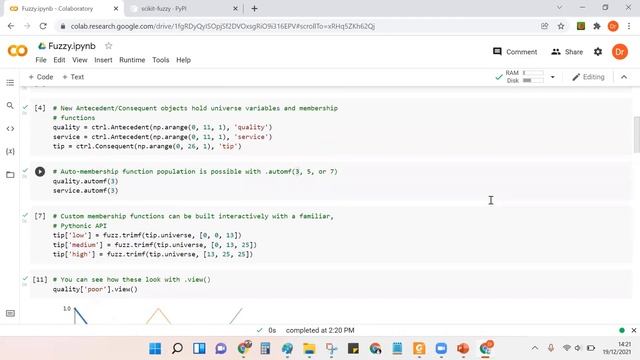Open the Help menu
The image size is (640, 360).
pyautogui.click(x=183, y=60)
